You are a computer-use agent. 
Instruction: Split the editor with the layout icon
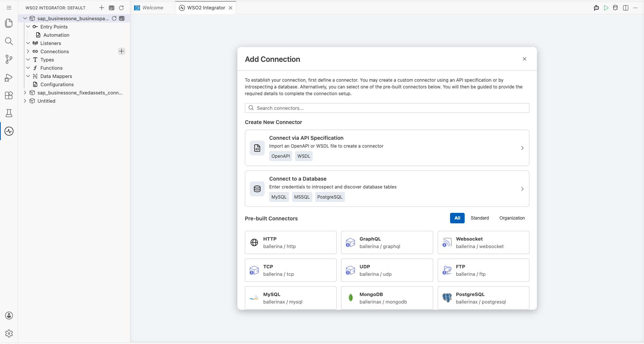pyautogui.click(x=626, y=7)
